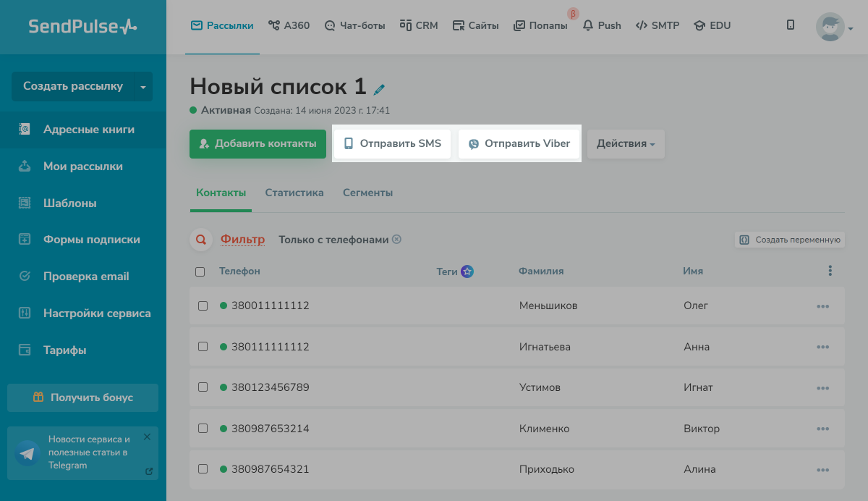Close the Telegram news banner
This screenshot has height=501, width=868.
coord(147,437)
